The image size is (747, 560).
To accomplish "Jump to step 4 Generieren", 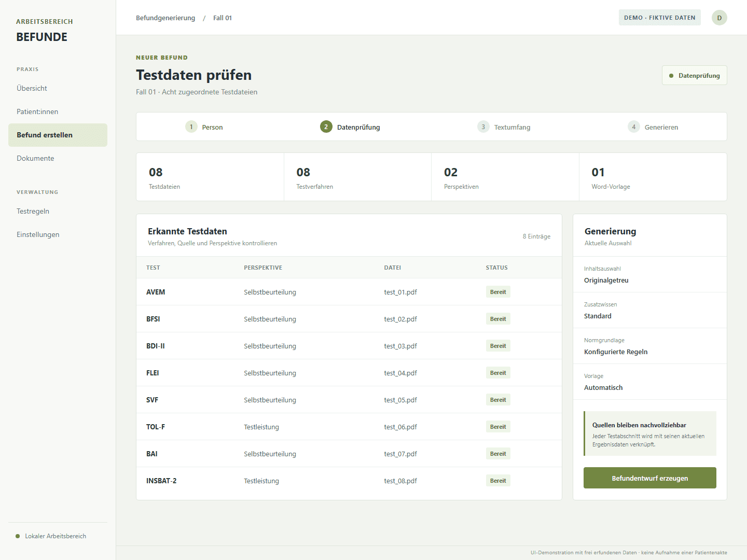I will click(653, 127).
